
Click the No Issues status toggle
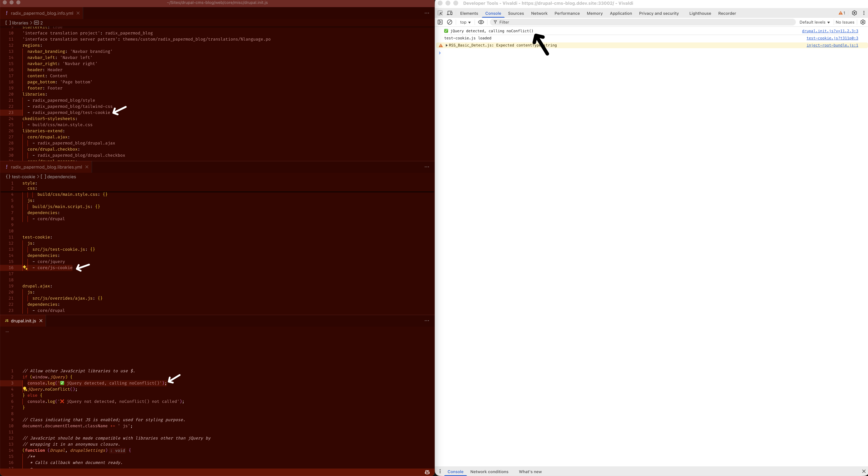pos(845,22)
